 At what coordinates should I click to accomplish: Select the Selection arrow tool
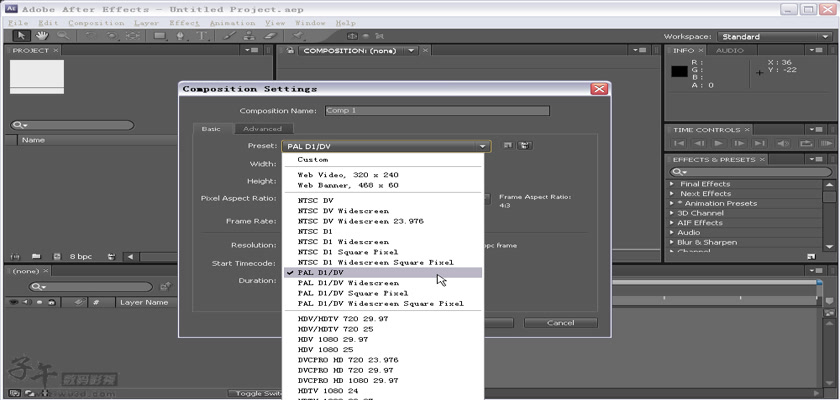[x=22, y=36]
